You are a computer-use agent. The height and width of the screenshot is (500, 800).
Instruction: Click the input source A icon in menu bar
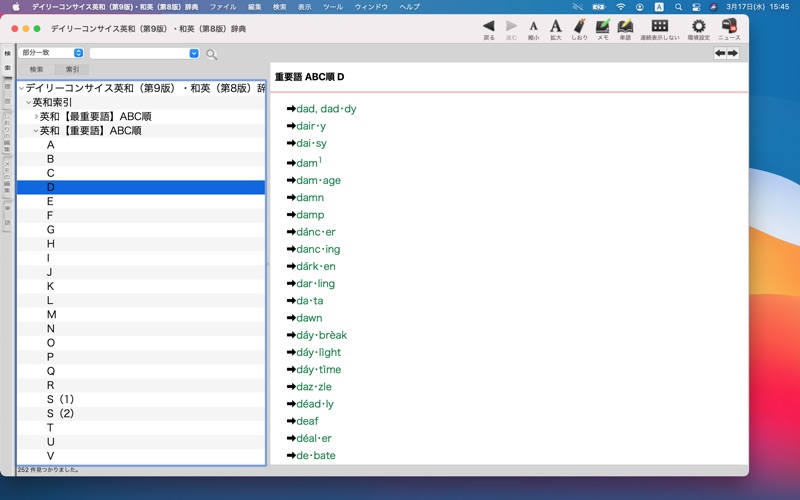[x=659, y=7]
